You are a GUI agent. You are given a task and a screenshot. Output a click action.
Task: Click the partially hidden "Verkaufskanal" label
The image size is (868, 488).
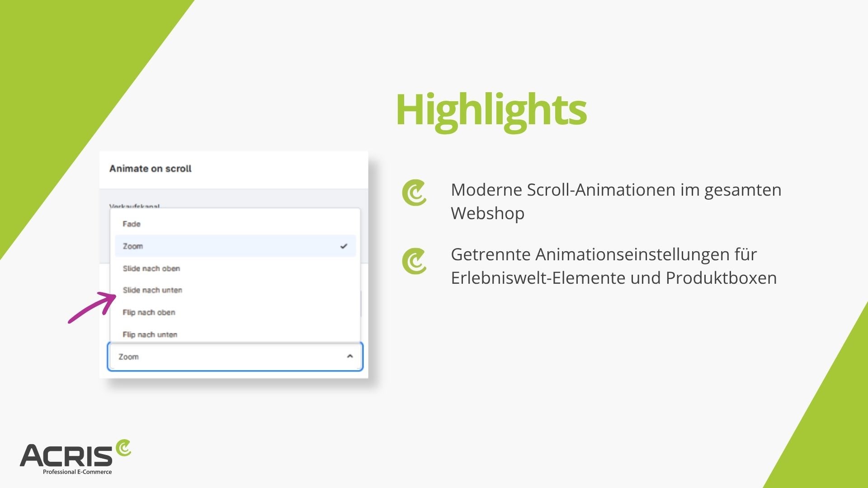pyautogui.click(x=134, y=206)
